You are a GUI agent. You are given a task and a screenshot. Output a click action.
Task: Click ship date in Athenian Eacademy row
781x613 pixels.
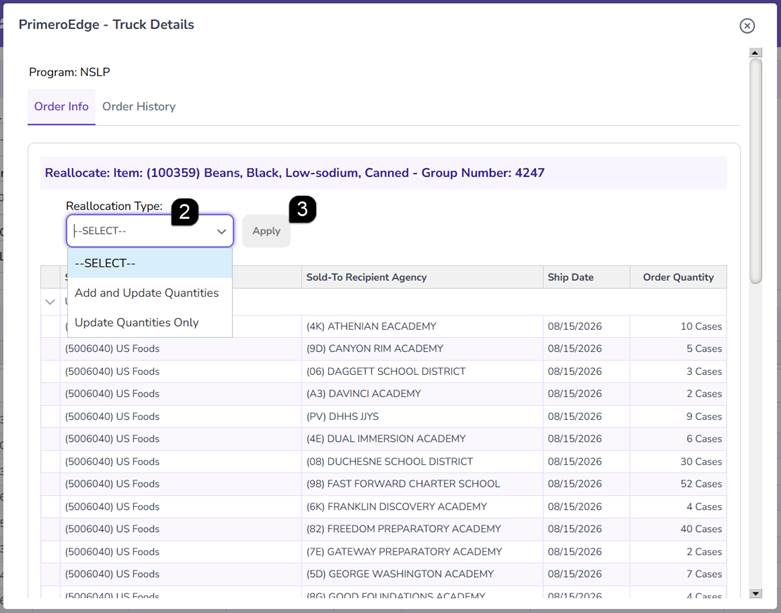(x=586, y=327)
